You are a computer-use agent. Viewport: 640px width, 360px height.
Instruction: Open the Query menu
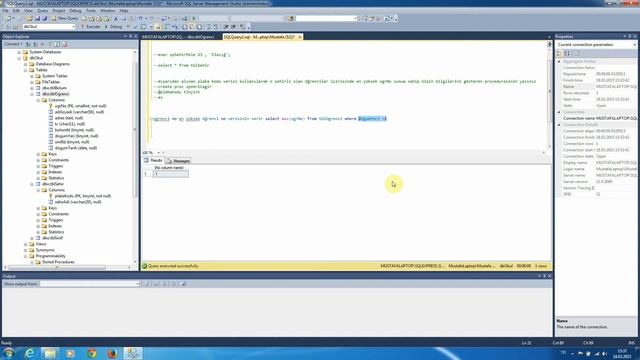tap(42, 11)
